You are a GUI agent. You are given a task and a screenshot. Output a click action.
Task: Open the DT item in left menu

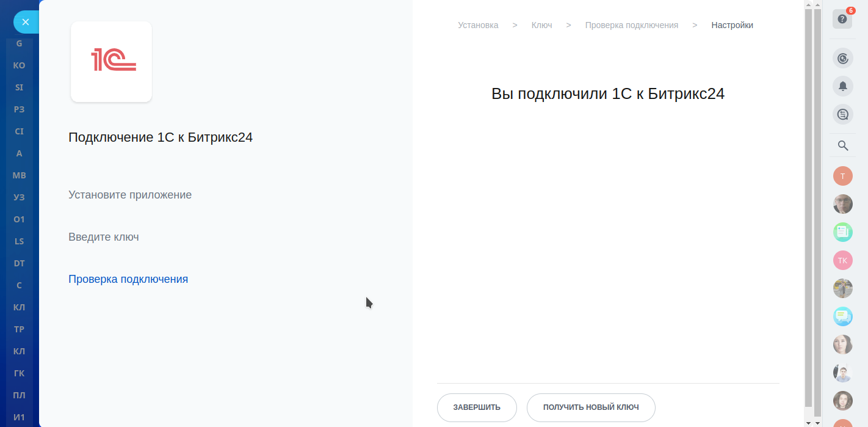tap(19, 263)
